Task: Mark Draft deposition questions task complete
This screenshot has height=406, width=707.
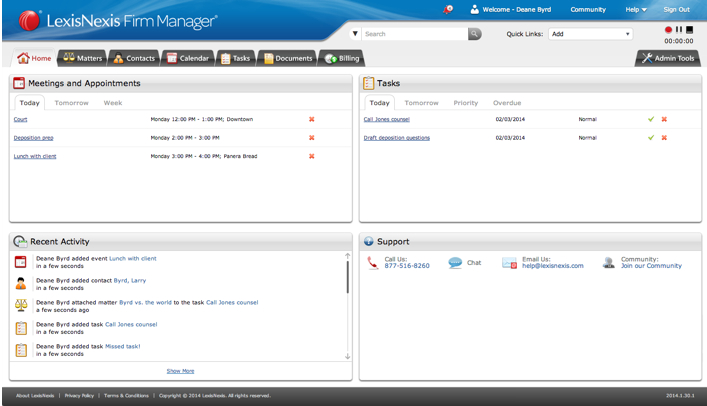Action: (x=651, y=138)
